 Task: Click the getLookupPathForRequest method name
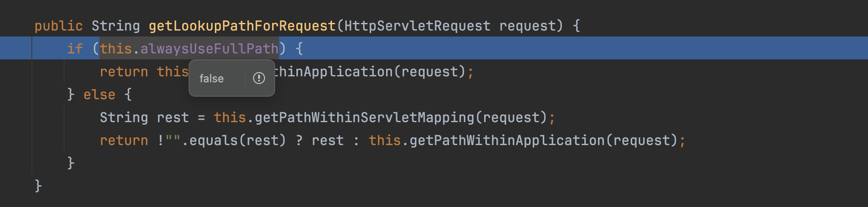242,26
